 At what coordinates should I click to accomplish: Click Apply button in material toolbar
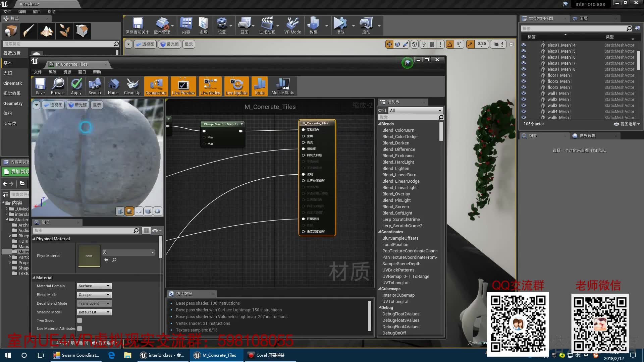coord(75,86)
